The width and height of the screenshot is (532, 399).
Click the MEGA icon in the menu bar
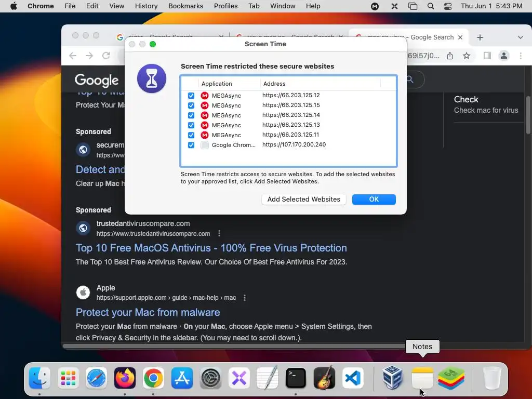pos(375,6)
